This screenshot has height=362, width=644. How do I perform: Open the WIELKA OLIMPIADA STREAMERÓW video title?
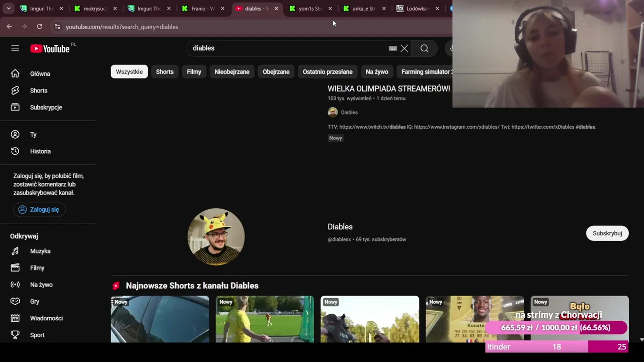click(389, 88)
